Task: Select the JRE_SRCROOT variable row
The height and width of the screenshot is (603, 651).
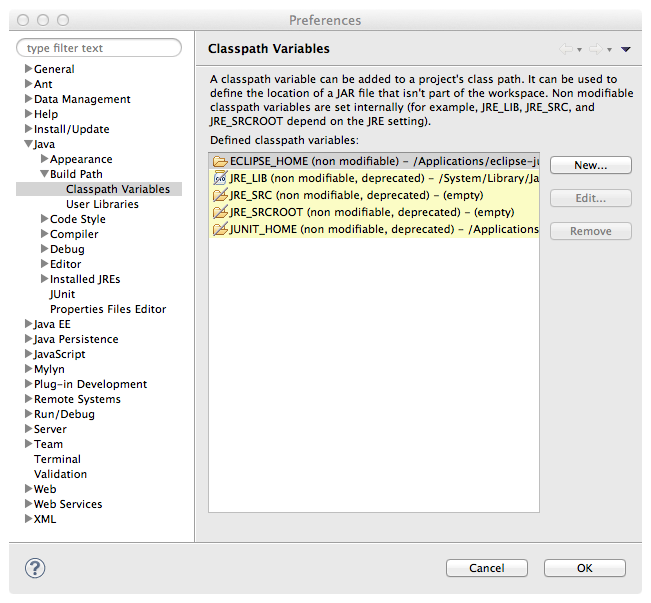Action: (x=374, y=212)
